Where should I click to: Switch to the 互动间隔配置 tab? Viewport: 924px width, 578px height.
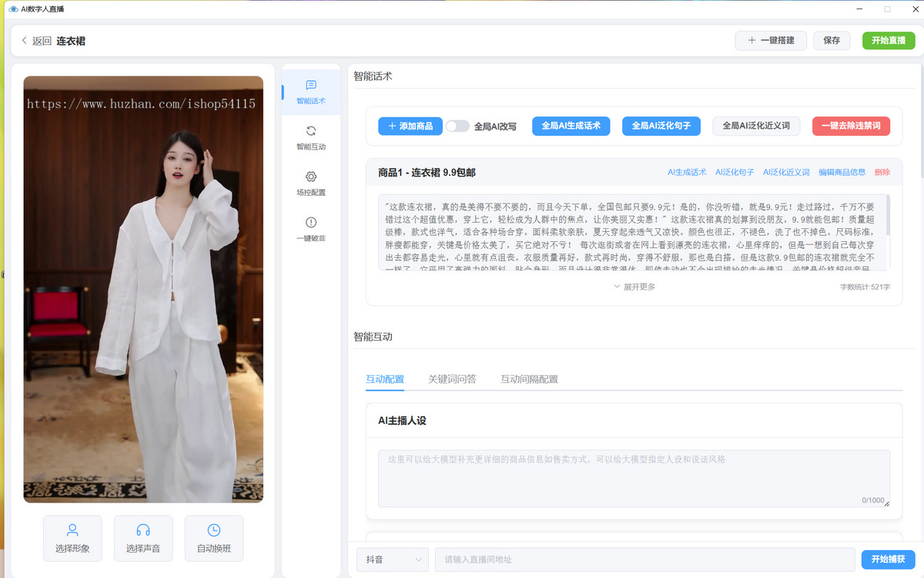point(529,379)
